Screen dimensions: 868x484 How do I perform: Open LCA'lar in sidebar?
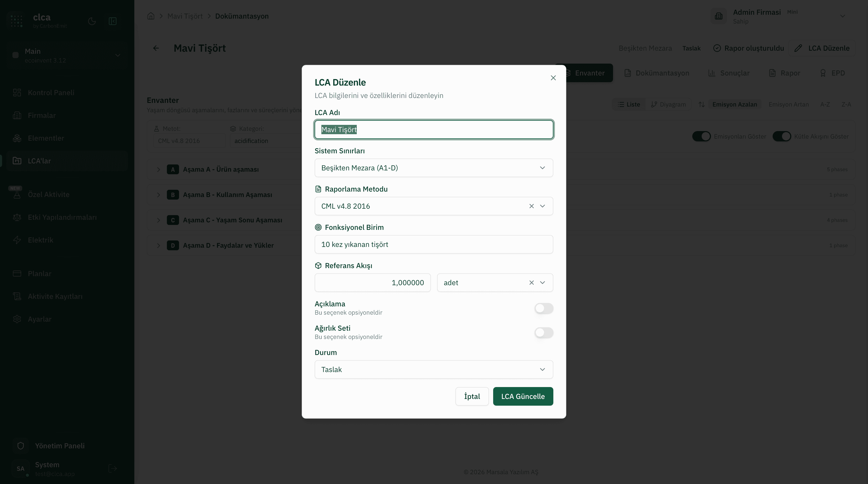67,161
